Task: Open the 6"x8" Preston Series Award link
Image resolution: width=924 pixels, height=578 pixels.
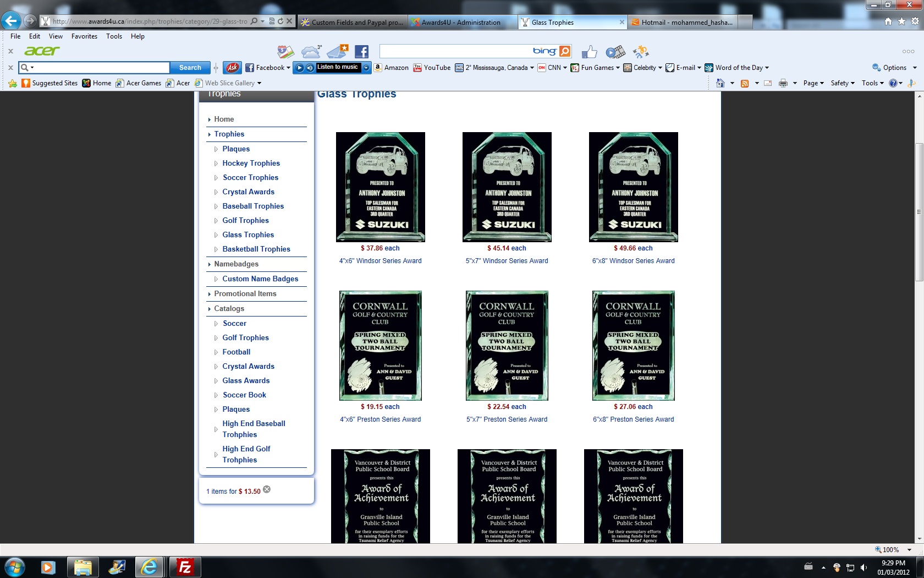Action: coord(633,419)
